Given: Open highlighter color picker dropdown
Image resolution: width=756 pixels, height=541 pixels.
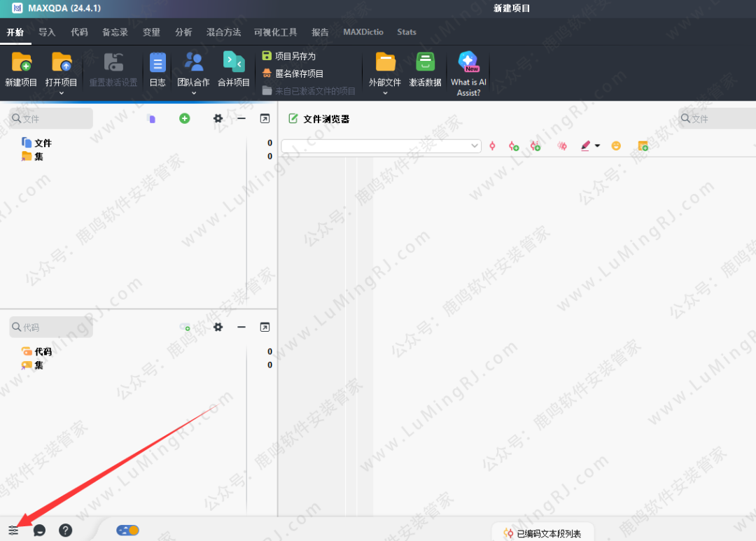Looking at the screenshot, I should [x=597, y=146].
